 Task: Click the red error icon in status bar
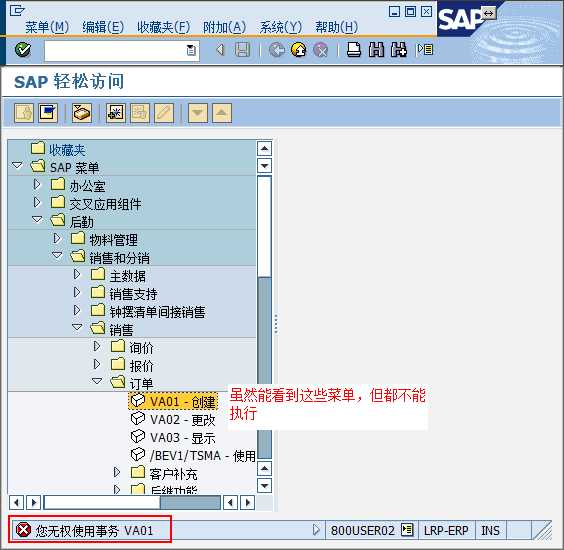pos(23,530)
